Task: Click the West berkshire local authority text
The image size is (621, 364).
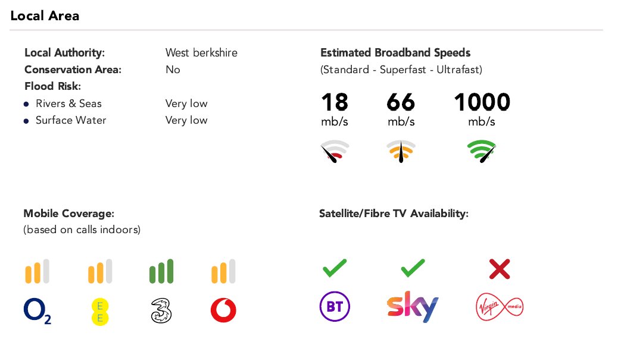Action: pos(201,52)
